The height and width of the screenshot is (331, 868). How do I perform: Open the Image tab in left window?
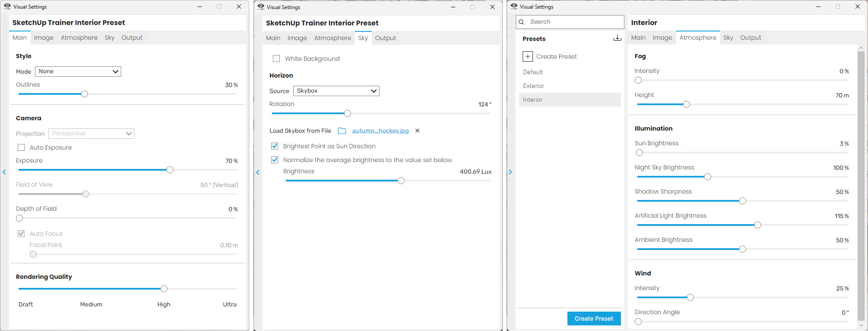[44, 38]
